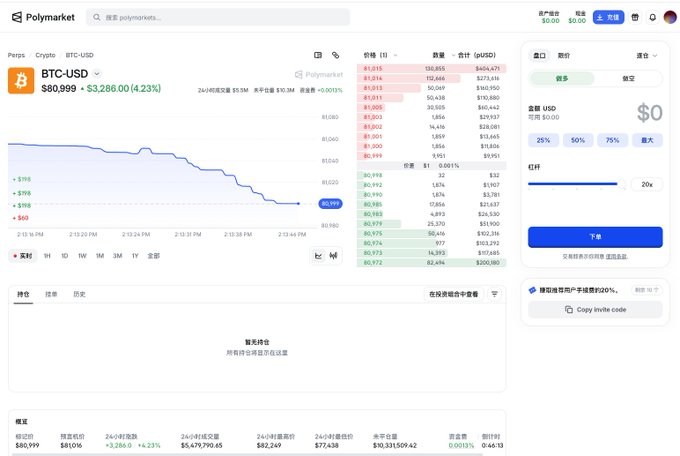Click the BTC-USD breadcrumb
The image size is (680, 456).
point(79,55)
